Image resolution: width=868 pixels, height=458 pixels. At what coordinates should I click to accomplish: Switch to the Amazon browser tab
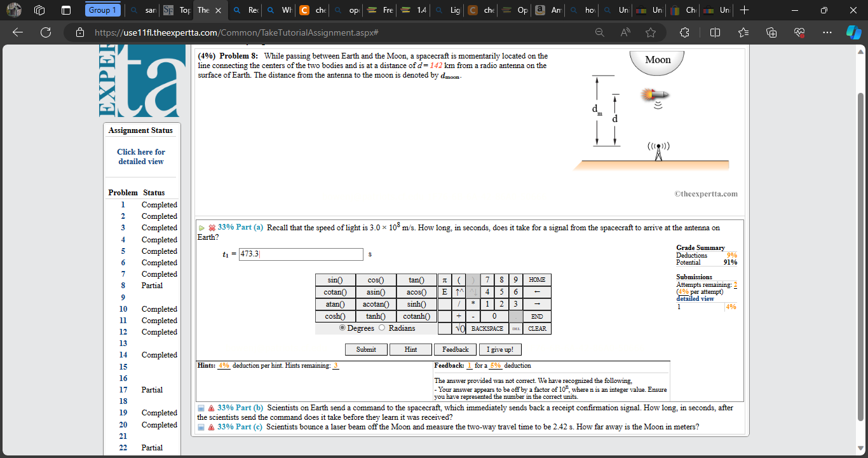point(547,10)
